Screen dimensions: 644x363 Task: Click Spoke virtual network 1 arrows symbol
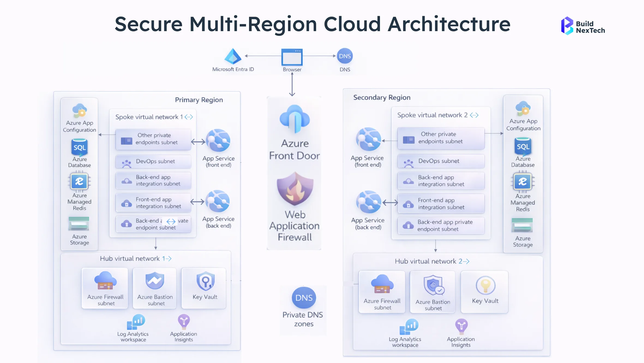tap(189, 117)
